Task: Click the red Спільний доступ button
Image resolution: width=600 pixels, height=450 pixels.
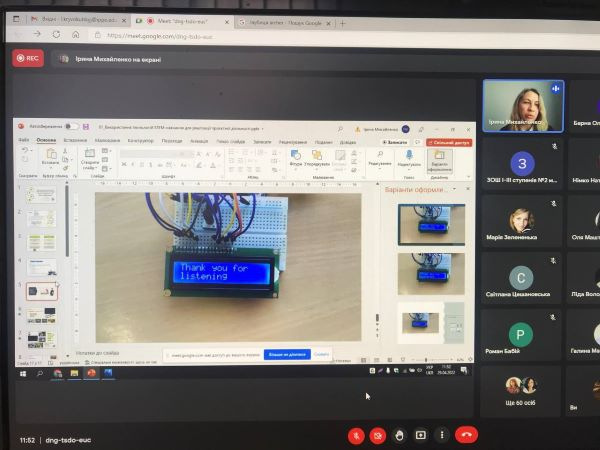Action: tap(449, 143)
